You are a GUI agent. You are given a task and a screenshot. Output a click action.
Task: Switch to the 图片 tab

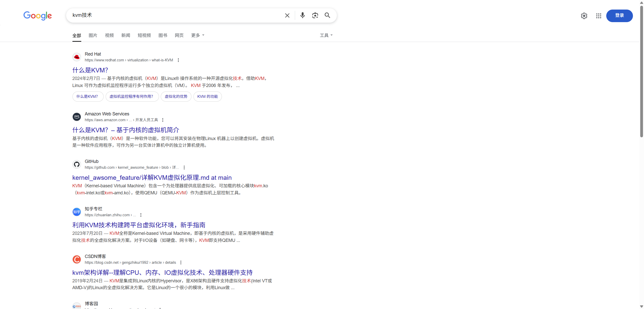tap(93, 35)
